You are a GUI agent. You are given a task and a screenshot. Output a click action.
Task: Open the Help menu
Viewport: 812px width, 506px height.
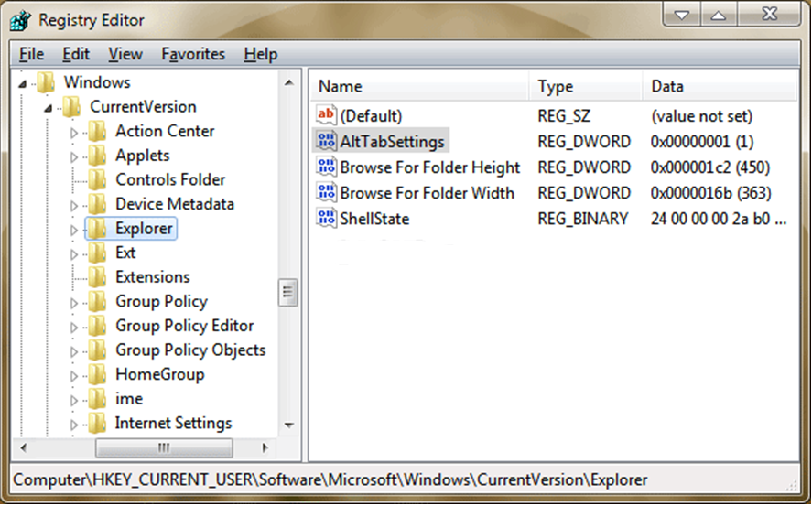[x=261, y=54]
